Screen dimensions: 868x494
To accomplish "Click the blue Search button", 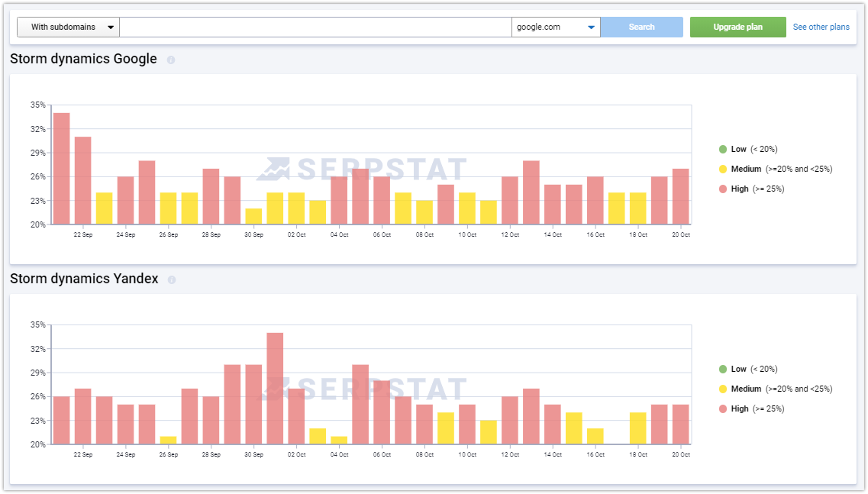I will point(641,27).
